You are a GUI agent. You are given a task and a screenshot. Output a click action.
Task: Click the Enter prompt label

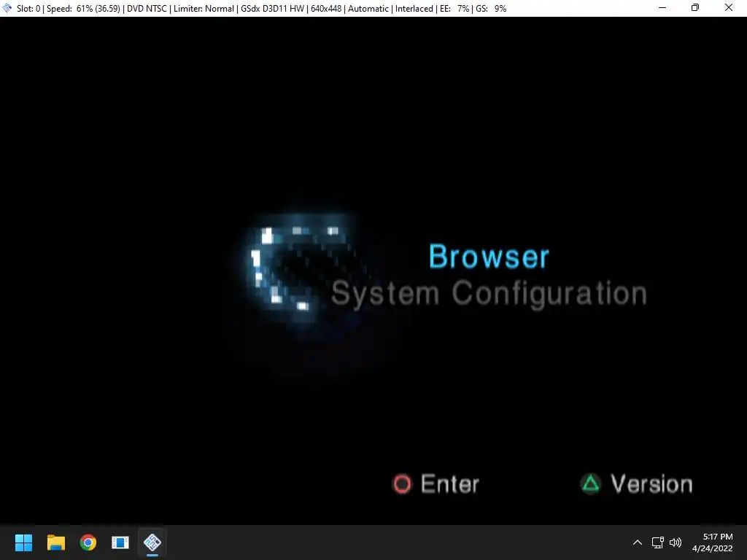[449, 484]
